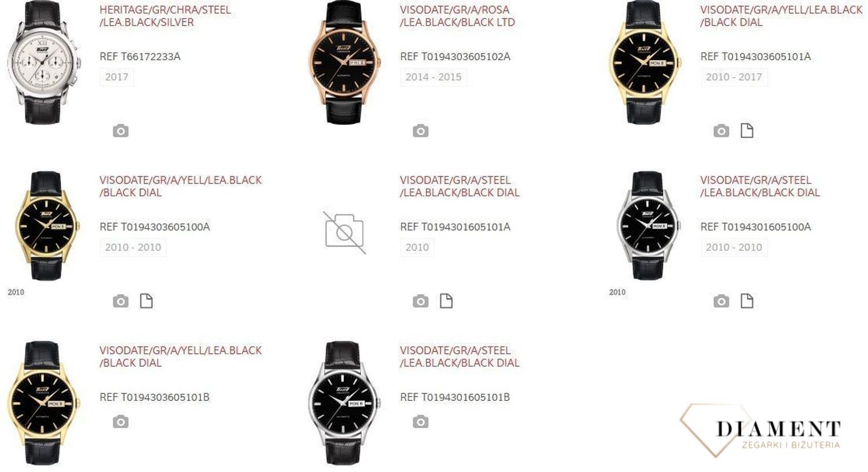868x472 pixels.
Task: Open document icon under REF T0194301605100A
Action: click(747, 301)
